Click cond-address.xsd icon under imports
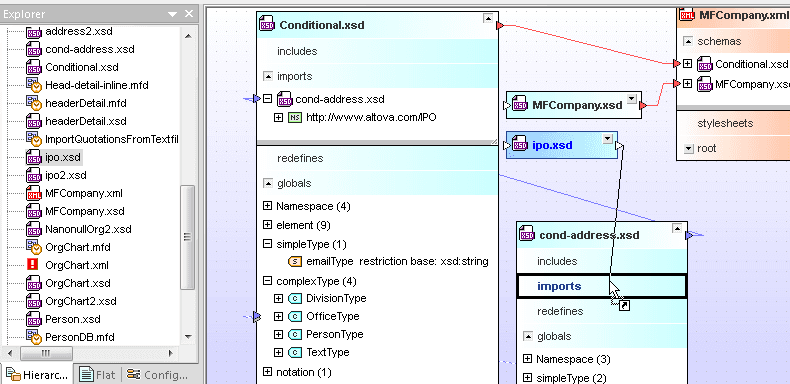790x384 pixels. coord(285,99)
